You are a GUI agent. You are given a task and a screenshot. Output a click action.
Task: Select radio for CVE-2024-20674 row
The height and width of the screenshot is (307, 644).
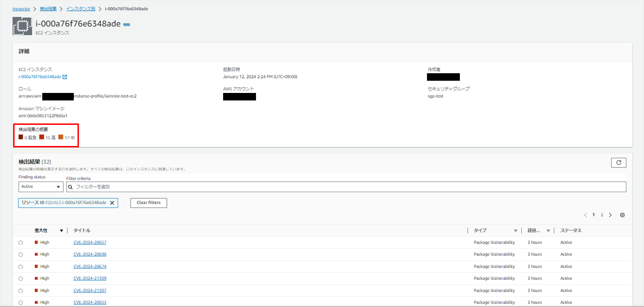click(21, 267)
